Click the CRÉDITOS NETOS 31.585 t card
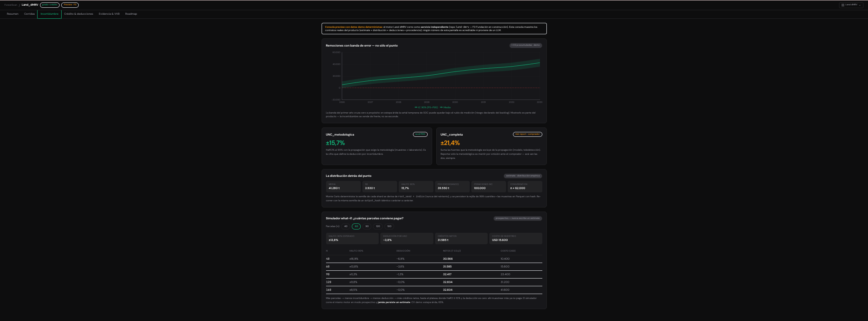868x321 pixels. [461, 239]
